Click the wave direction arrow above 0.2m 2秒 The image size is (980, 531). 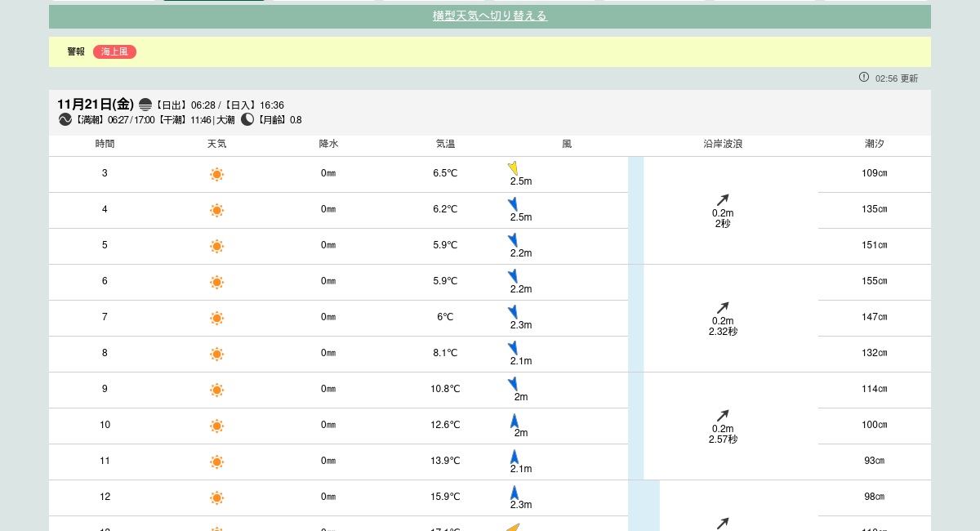723,200
